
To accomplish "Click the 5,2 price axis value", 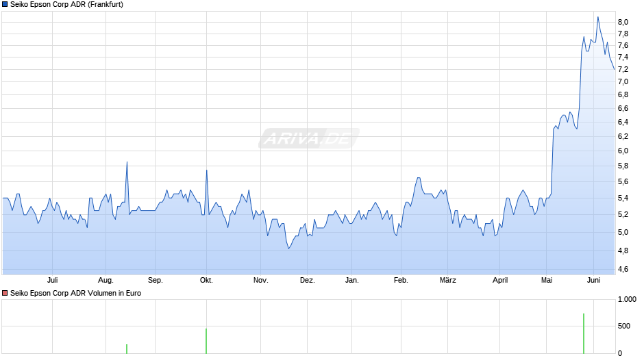I will (x=623, y=214).
